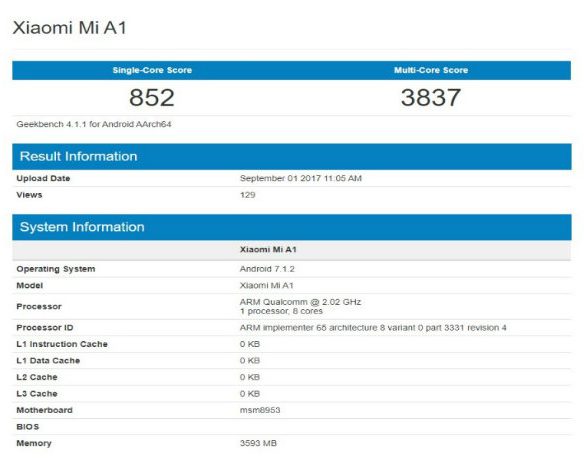The width and height of the screenshot is (584, 461).
Task: Click the Motherboard value msm8953
Action: click(260, 410)
